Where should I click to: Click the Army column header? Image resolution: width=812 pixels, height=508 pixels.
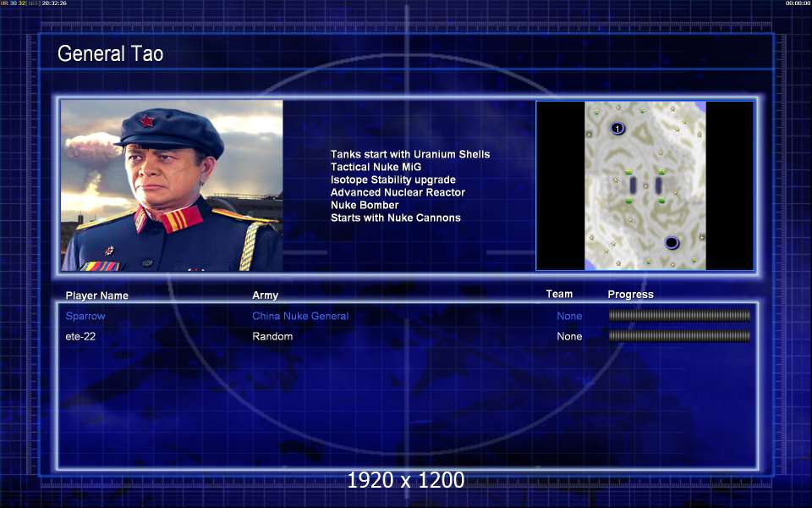(265, 295)
